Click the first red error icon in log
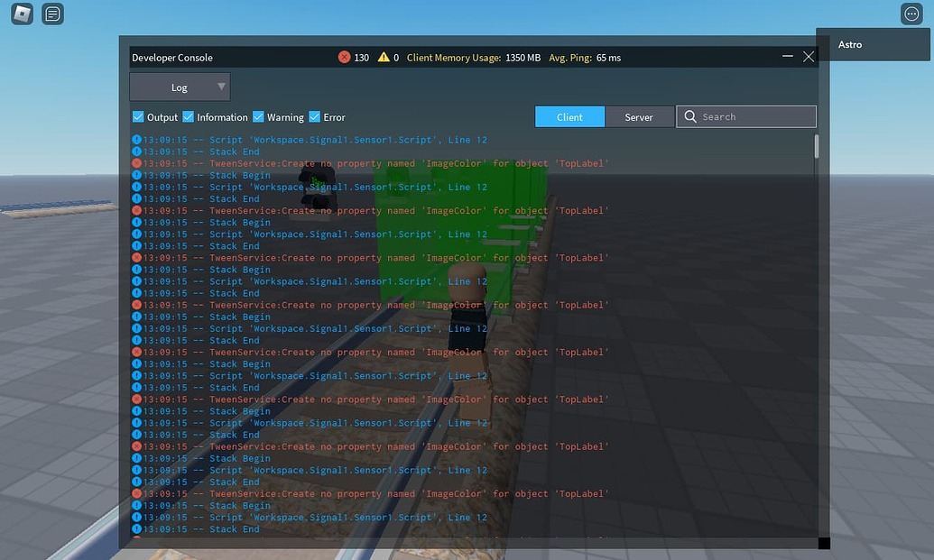 pos(136,163)
